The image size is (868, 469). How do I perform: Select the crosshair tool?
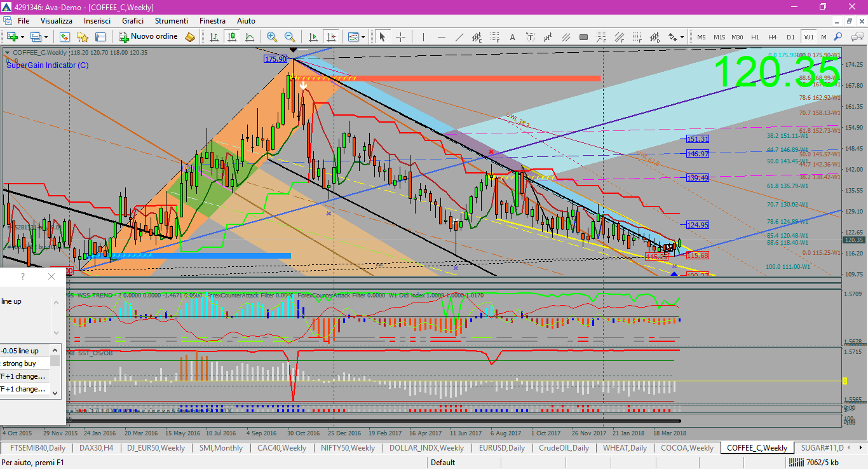[400, 37]
